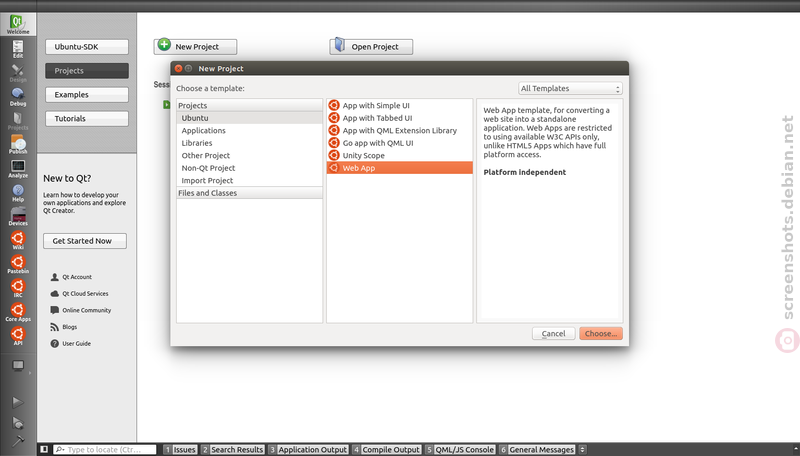Expand output panes selector arrows

point(582,449)
